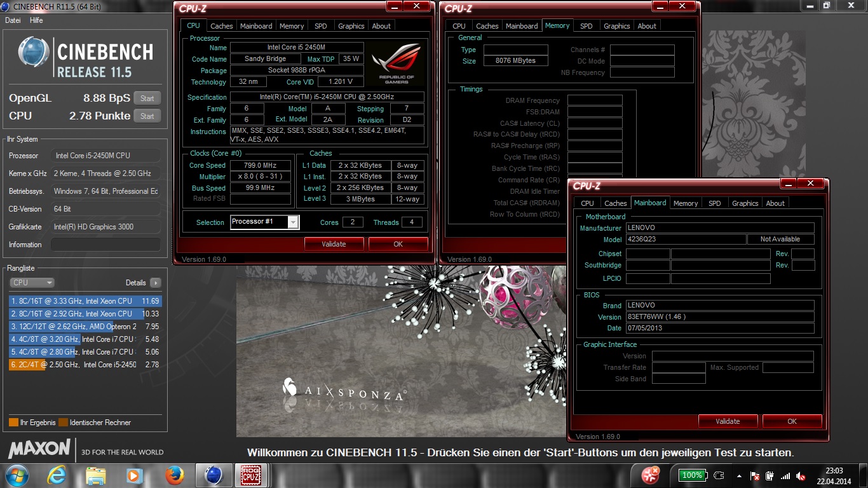Switch to Cinebench via its taskbar icon
868x488 pixels.
pyautogui.click(x=214, y=475)
